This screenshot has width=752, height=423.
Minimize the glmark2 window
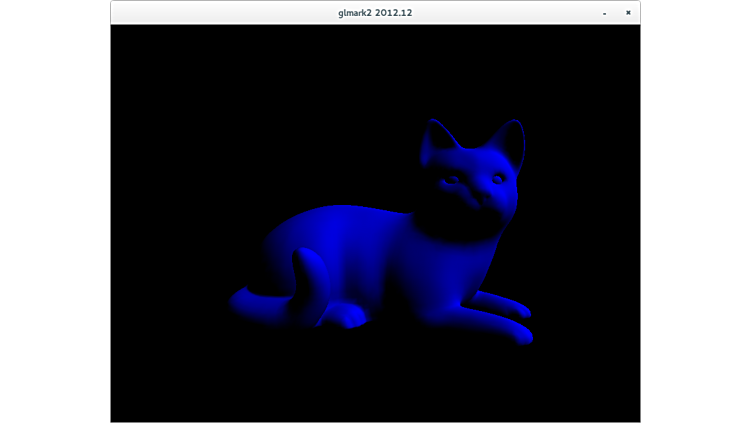coord(604,13)
